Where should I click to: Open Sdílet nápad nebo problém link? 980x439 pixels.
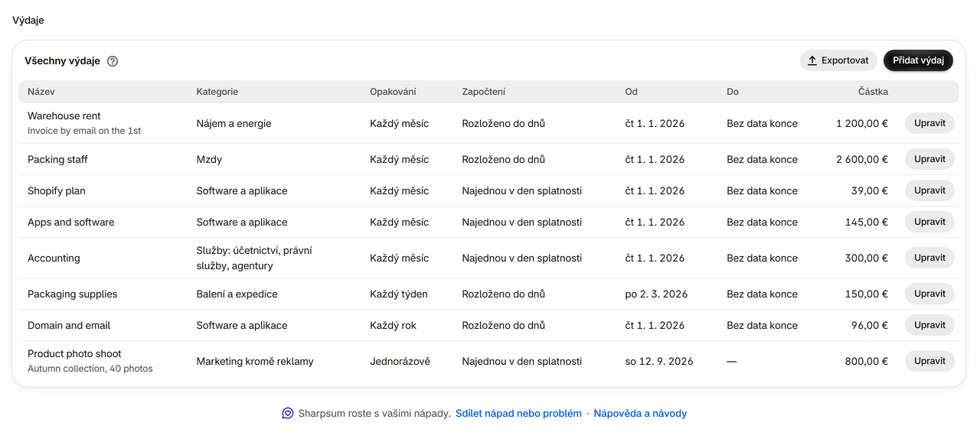(518, 413)
